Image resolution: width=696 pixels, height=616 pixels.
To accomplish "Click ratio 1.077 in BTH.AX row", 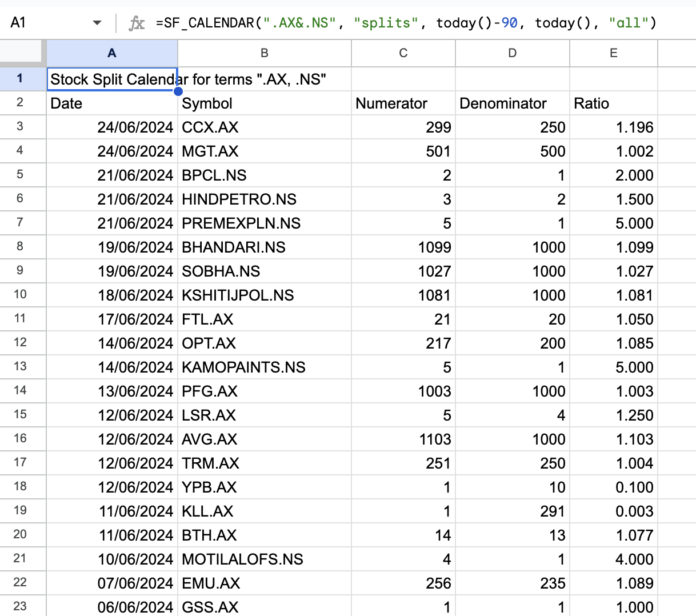I will tap(614, 535).
